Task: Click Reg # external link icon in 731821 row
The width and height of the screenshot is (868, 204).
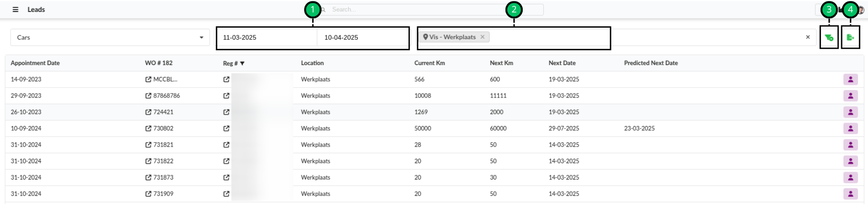Action: coord(226,145)
